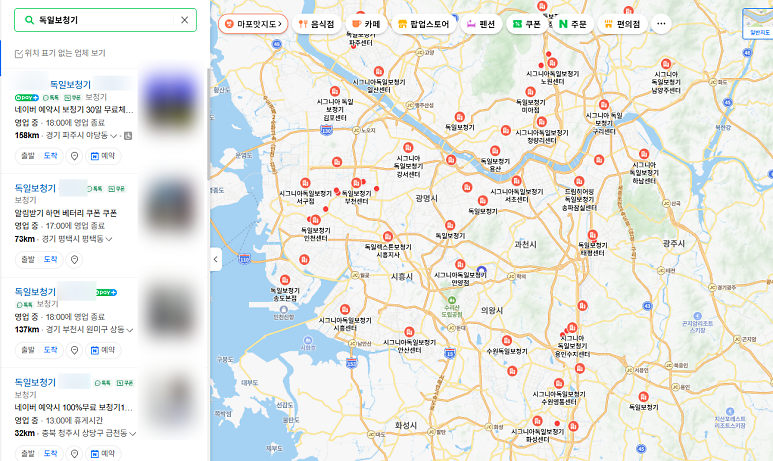The width and height of the screenshot is (773, 461).
Task: Click the green search magnifier icon
Action: coord(29,20)
